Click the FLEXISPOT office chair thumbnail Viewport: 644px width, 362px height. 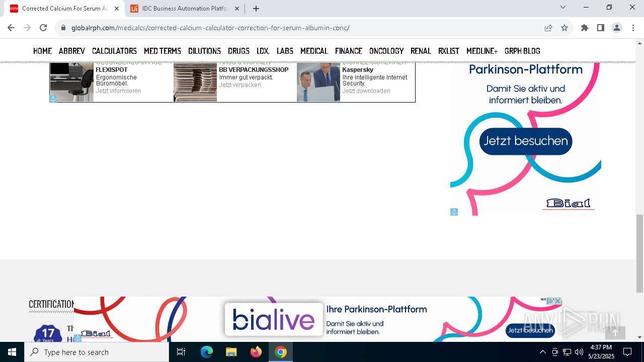[72, 82]
